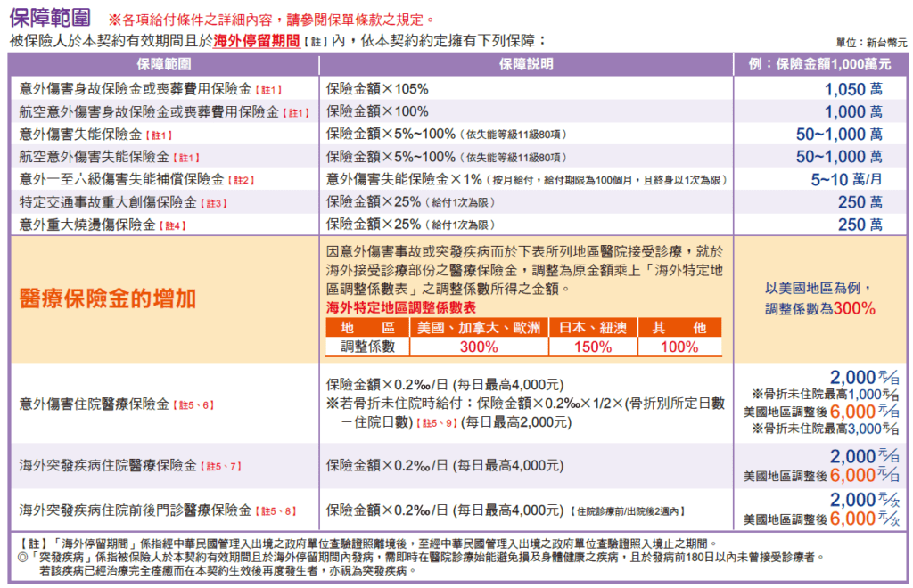Click 意外傷害身故保險金或喪葬費用保險金 row label
The width and height of the screenshot is (913, 588).
point(136,89)
